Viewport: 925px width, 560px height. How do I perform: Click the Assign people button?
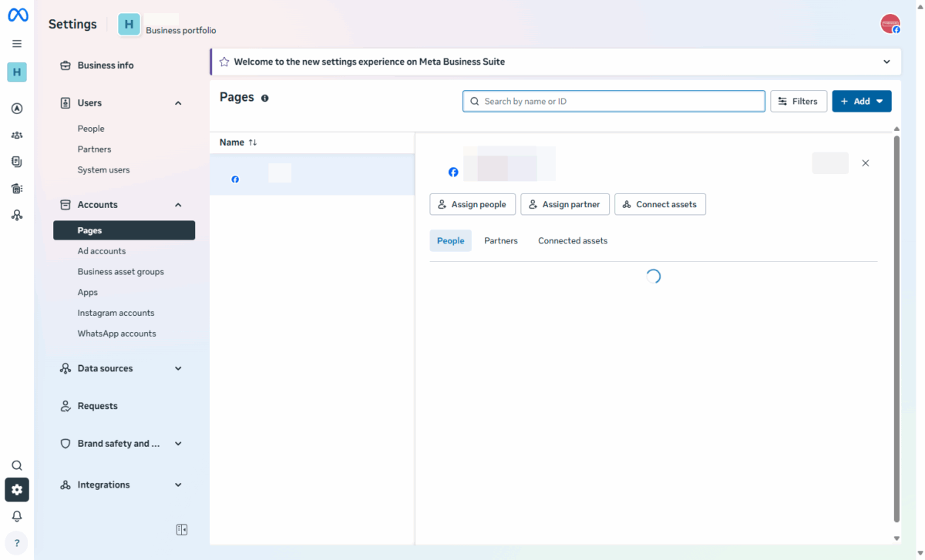(x=472, y=205)
